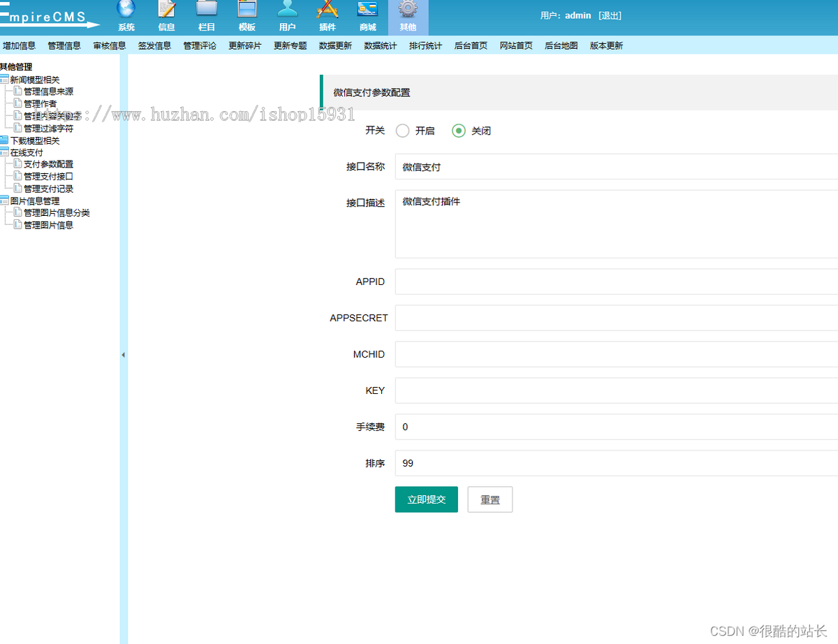Submit the form with 立即提交
This screenshot has width=838, height=644.
click(427, 499)
